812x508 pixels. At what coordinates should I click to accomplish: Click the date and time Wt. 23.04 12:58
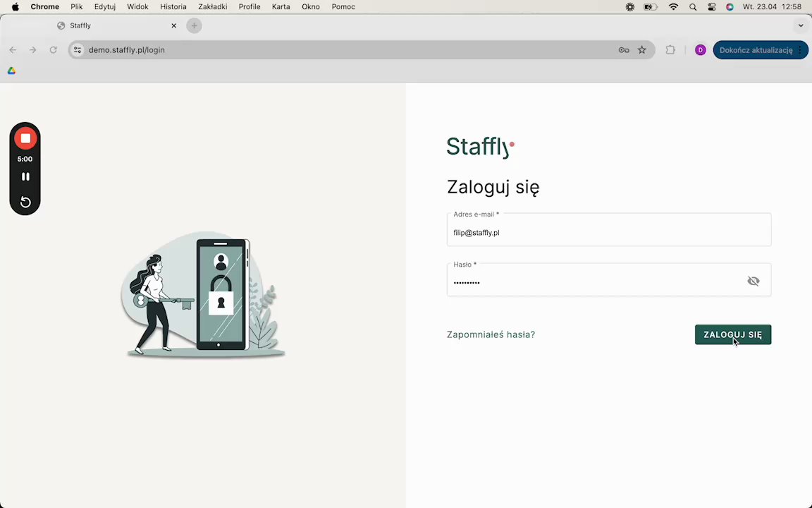[772, 7]
